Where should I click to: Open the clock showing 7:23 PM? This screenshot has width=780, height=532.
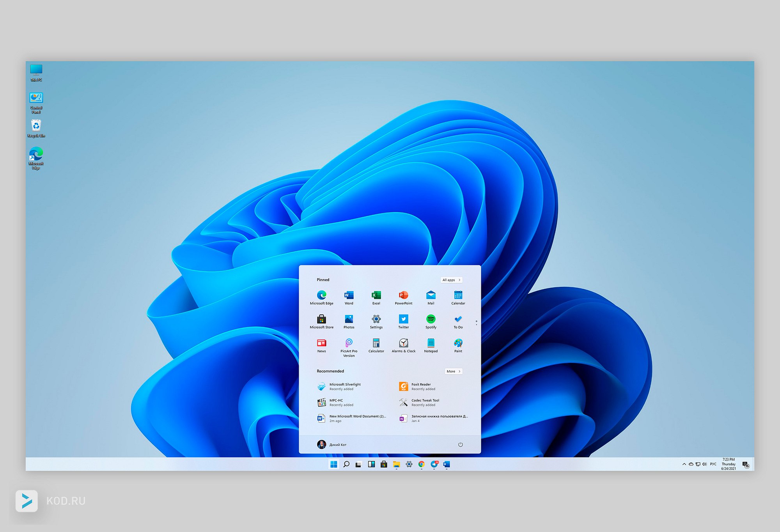click(x=729, y=464)
